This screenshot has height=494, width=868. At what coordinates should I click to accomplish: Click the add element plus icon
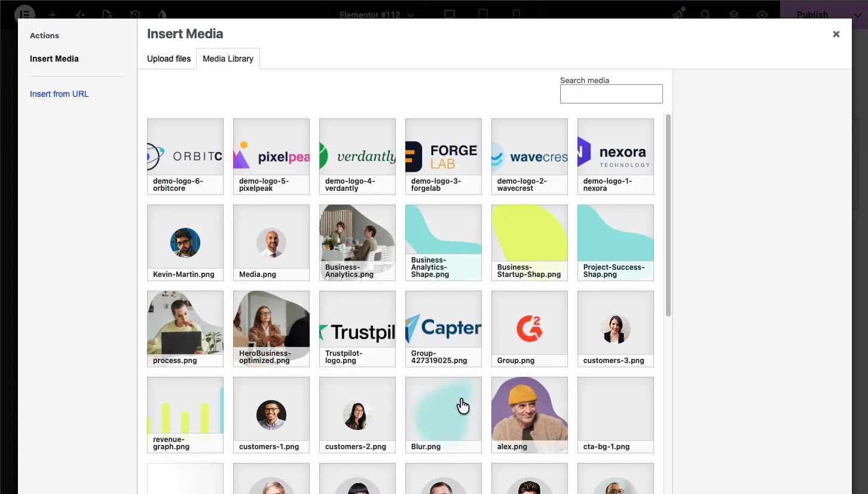pyautogui.click(x=53, y=15)
